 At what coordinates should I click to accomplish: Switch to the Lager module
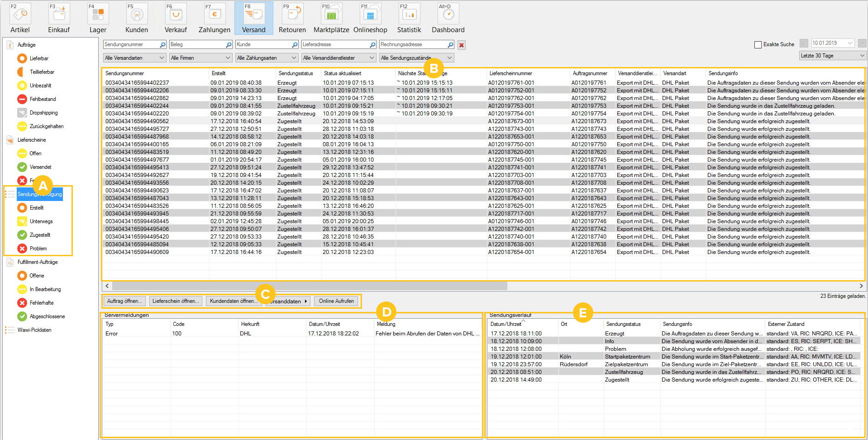[x=97, y=17]
